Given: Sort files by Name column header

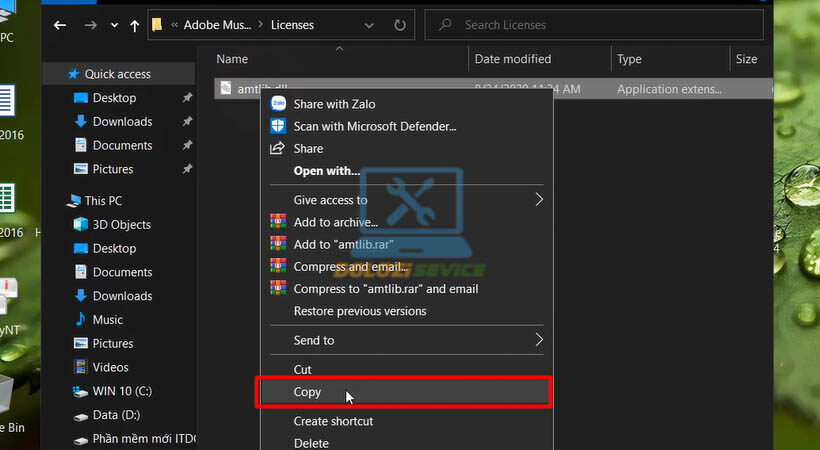Looking at the screenshot, I should pyautogui.click(x=232, y=59).
